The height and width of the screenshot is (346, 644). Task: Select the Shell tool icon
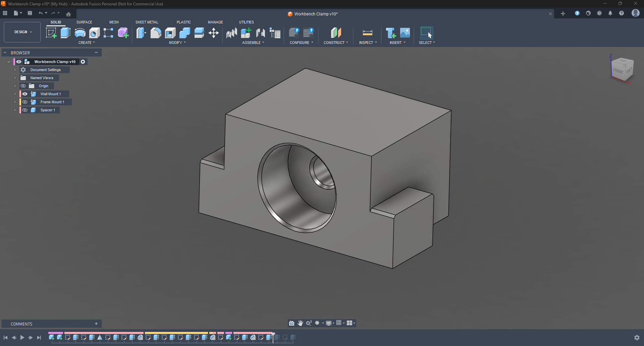[x=170, y=33]
